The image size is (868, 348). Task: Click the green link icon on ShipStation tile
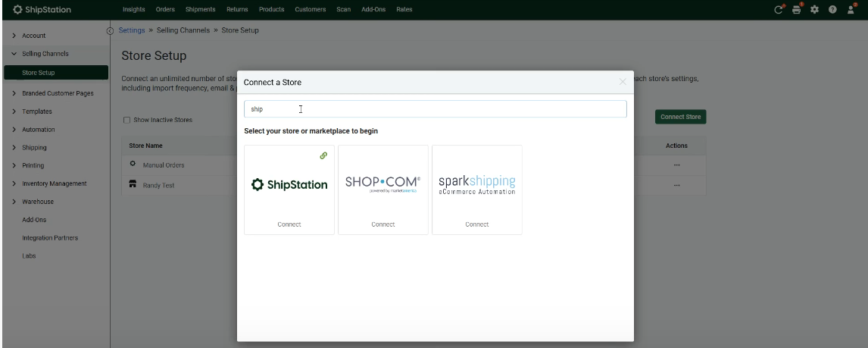pos(323,155)
